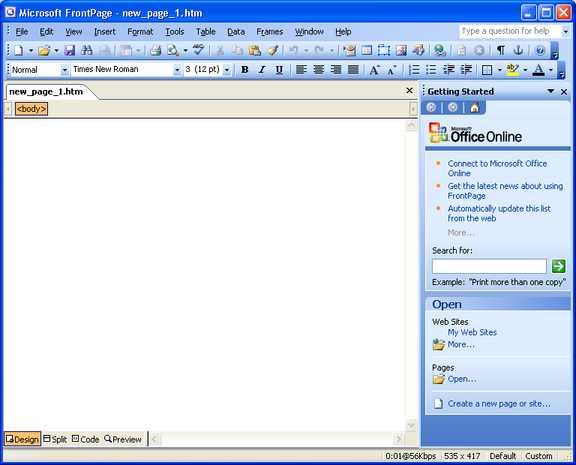
Task: Run spelling check ABC icon
Action: coord(198,50)
